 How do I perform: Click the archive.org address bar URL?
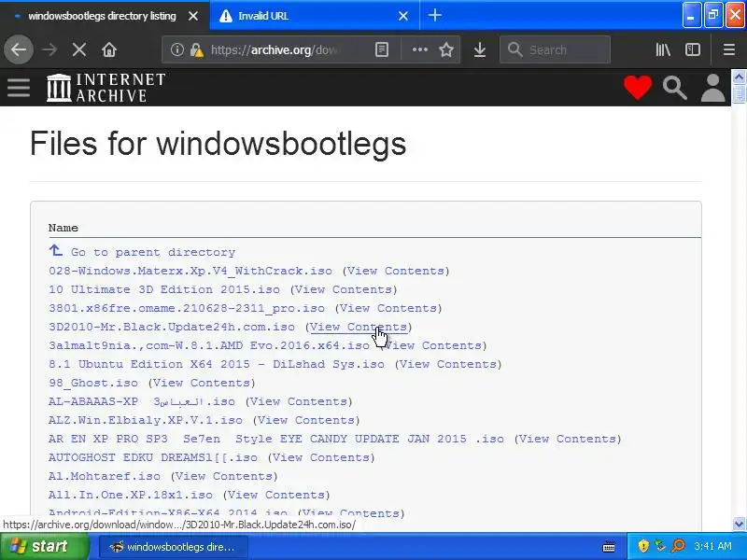(275, 50)
